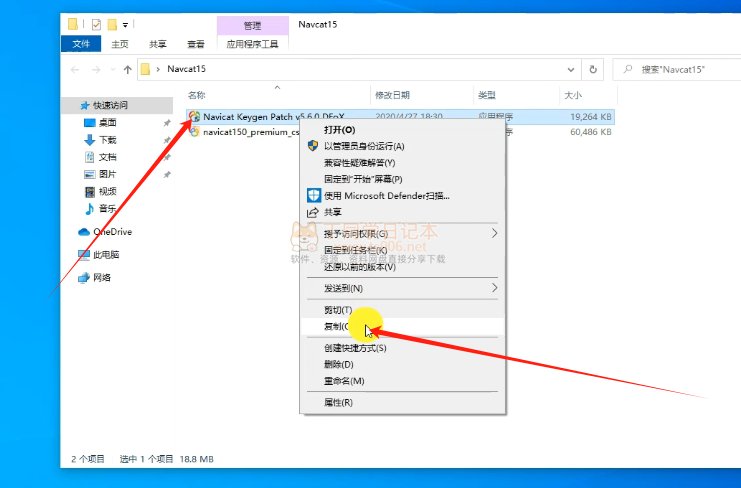Click the properties checkmark icon in title bar
The width and height of the screenshot is (741, 488).
(96, 25)
